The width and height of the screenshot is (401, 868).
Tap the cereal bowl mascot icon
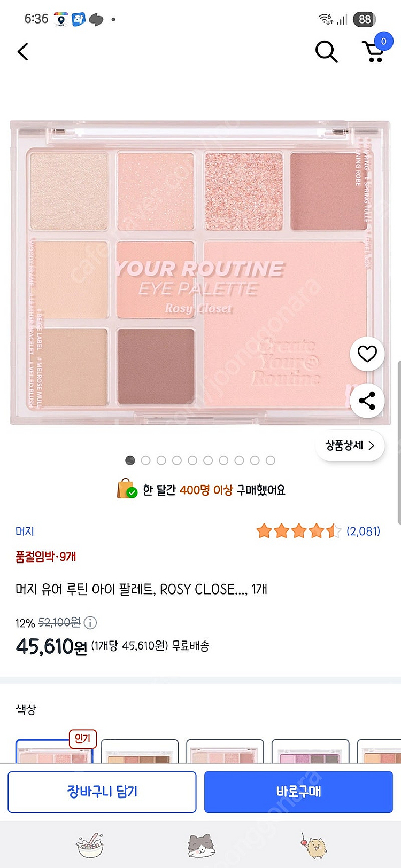[90, 846]
